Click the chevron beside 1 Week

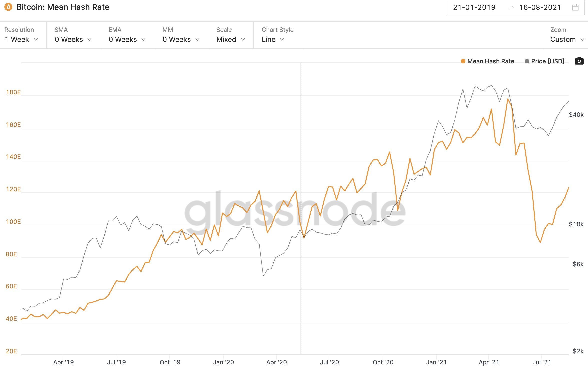point(36,39)
